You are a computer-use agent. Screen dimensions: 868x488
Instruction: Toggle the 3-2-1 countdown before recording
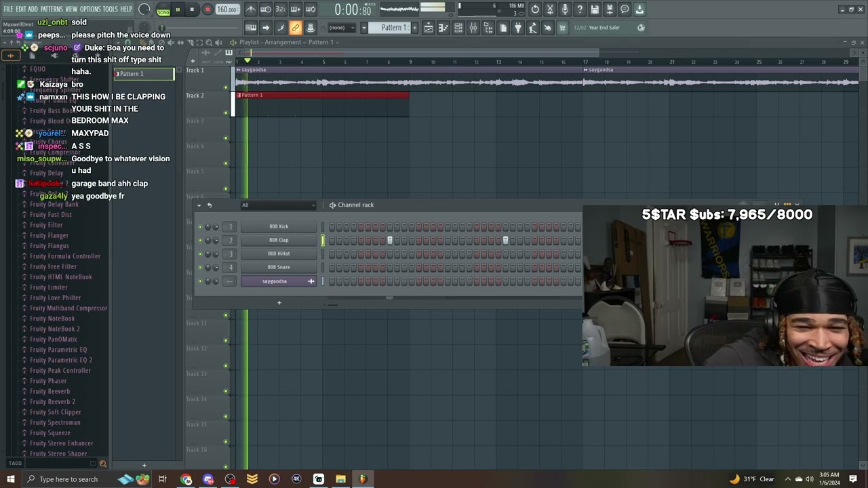tap(280, 9)
